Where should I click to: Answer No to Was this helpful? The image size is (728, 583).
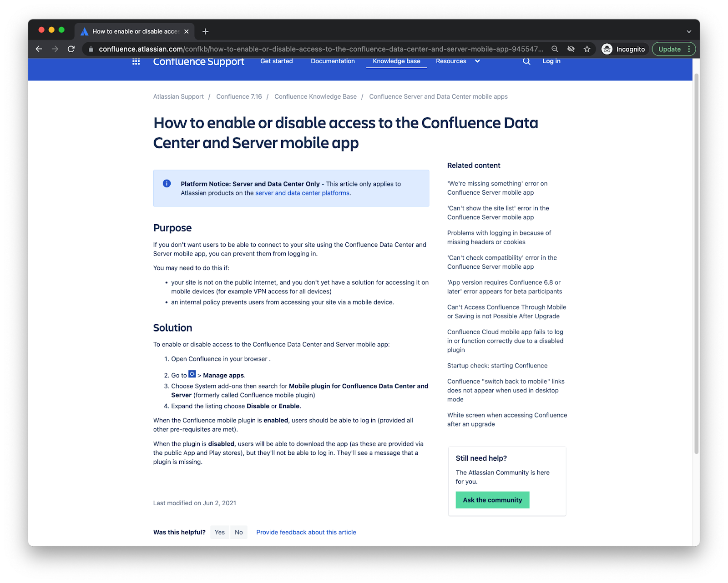point(239,533)
